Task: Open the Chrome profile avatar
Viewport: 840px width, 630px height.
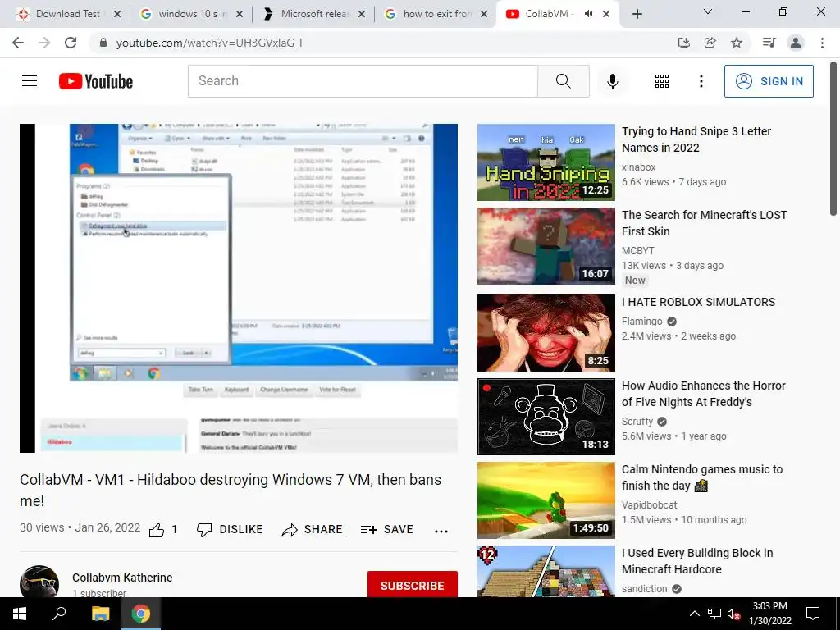Action: tap(796, 43)
